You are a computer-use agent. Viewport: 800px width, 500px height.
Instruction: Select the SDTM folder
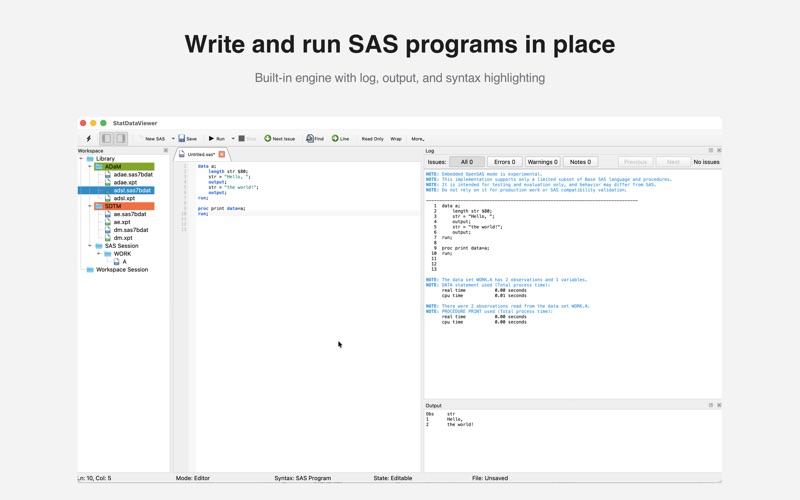point(124,206)
